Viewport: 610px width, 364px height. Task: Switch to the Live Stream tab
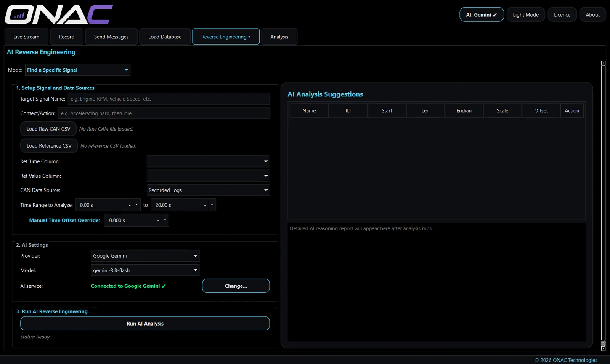(x=26, y=37)
